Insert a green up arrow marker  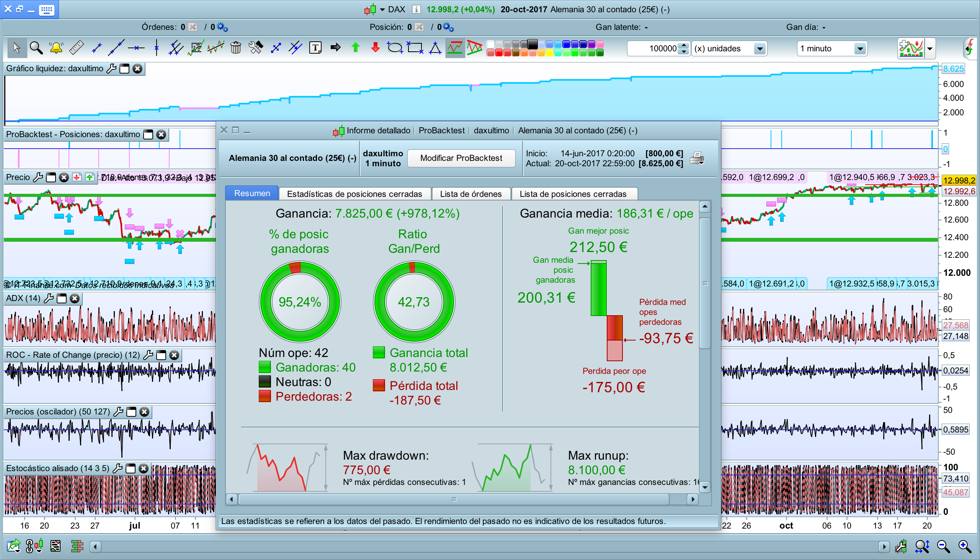(x=356, y=48)
